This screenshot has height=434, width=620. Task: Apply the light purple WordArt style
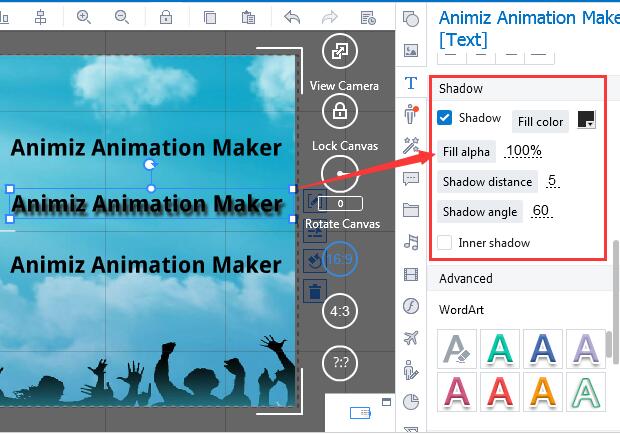pos(586,349)
